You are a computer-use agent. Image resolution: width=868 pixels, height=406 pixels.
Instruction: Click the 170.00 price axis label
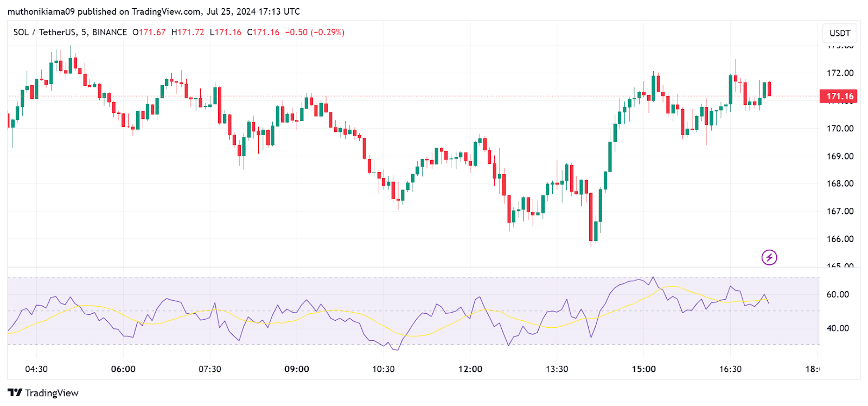tap(840, 129)
